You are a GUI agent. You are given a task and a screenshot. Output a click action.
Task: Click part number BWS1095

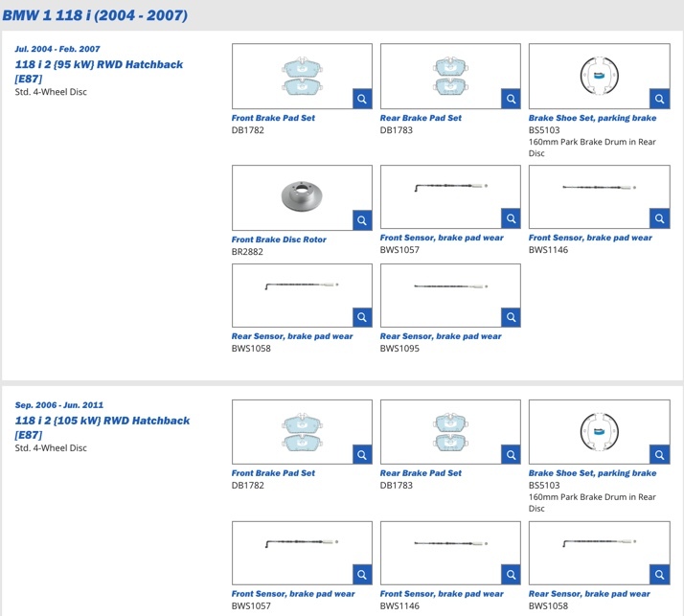(x=399, y=349)
